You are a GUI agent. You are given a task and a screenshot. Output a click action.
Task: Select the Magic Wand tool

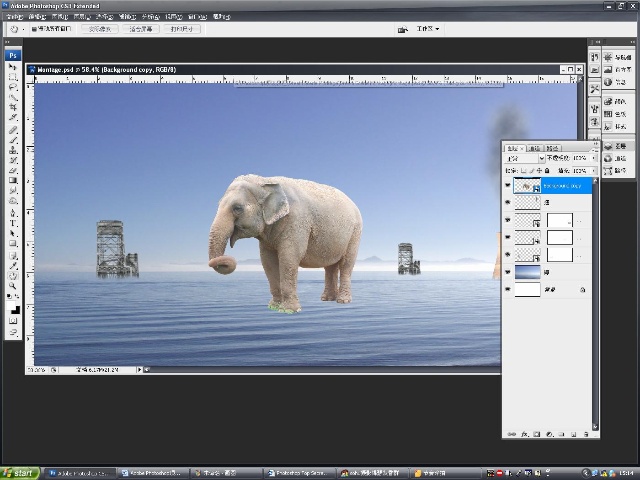click(x=13, y=98)
